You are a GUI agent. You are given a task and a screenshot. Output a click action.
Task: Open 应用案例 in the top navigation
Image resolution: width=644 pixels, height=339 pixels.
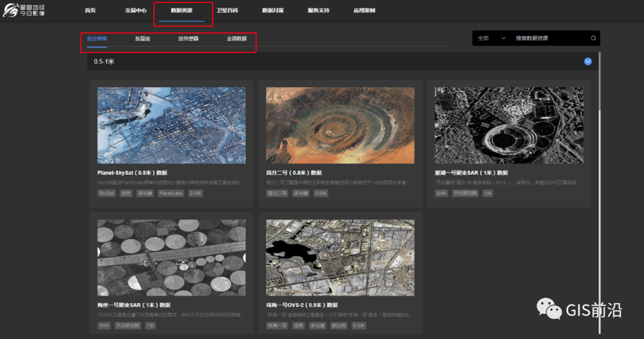tap(364, 10)
